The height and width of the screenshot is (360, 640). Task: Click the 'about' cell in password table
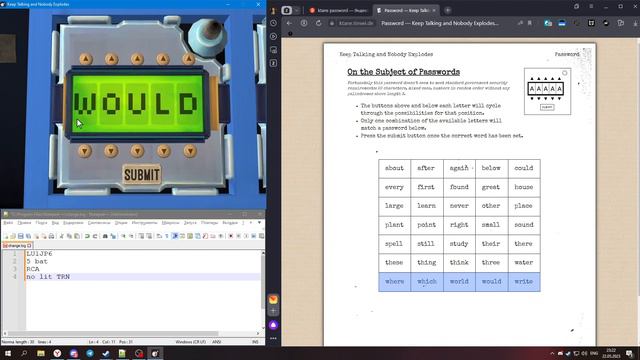click(394, 168)
